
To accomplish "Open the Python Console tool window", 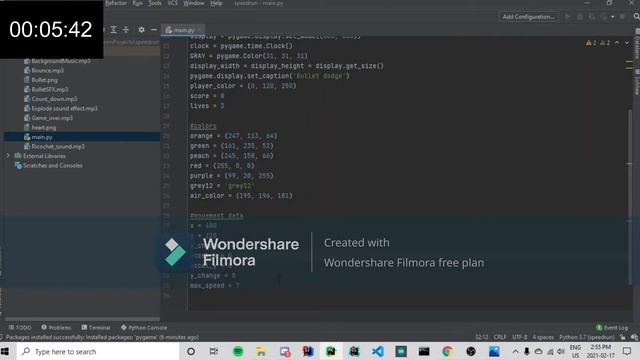I will pyautogui.click(x=144, y=327).
